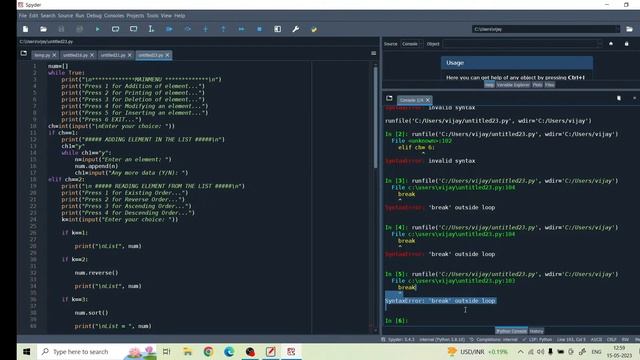Open the Source menu
This screenshot has width=640, height=360.
point(65,16)
